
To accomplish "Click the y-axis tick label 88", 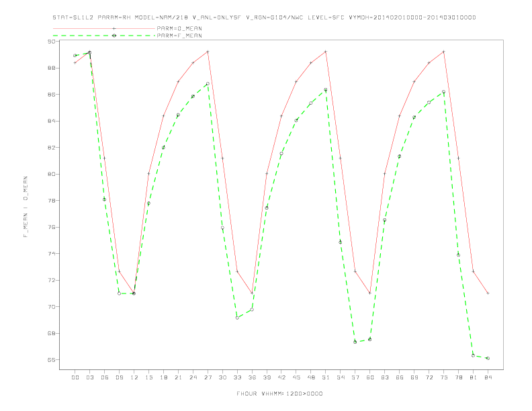I will point(51,68).
